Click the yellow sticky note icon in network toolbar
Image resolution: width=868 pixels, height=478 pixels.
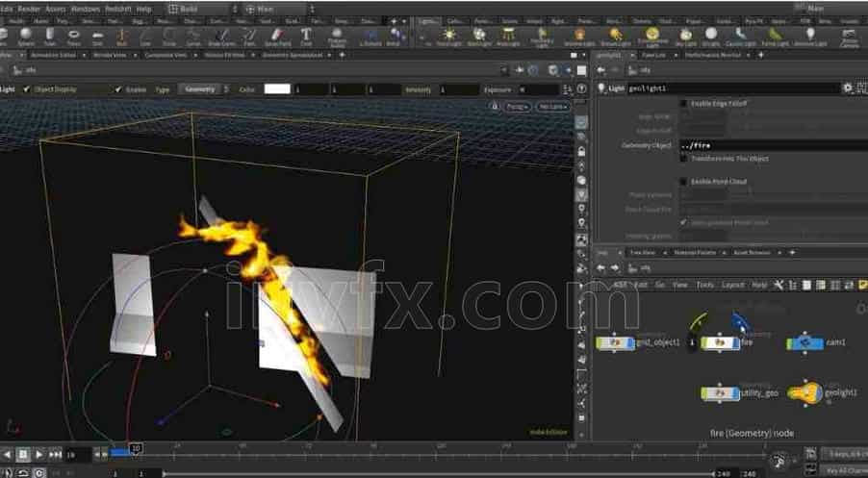862,285
